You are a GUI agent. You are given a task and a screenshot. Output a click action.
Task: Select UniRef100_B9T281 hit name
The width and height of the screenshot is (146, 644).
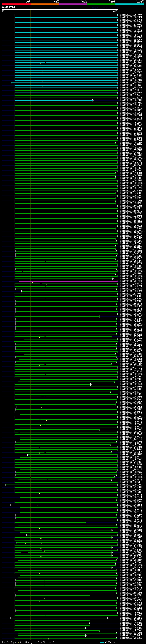[x=131, y=82]
